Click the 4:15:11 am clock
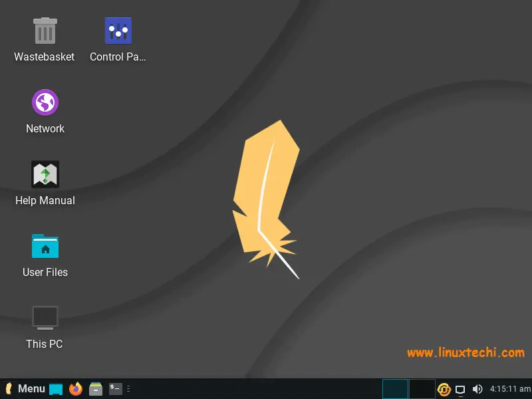Viewport: 532px width, 399px height. pos(510,389)
